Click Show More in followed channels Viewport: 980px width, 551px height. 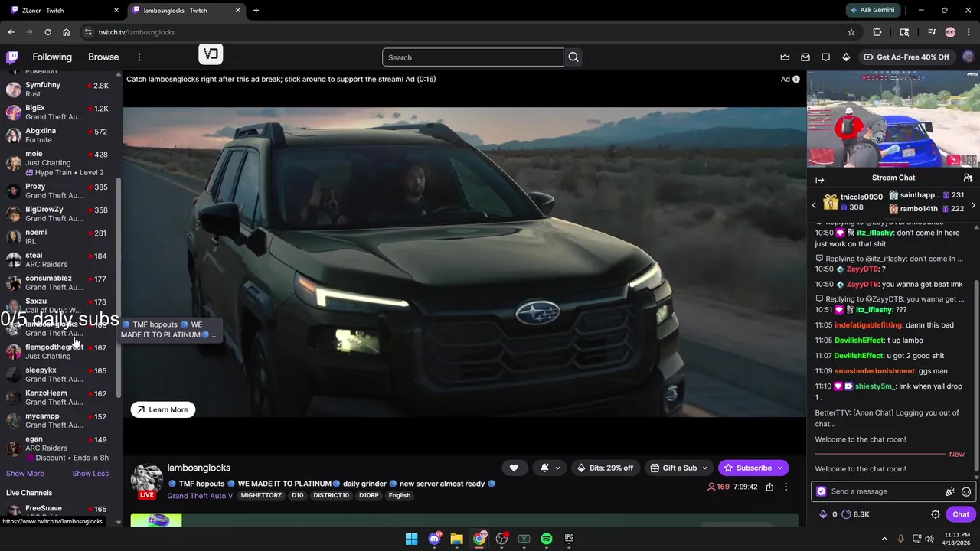tap(25, 474)
